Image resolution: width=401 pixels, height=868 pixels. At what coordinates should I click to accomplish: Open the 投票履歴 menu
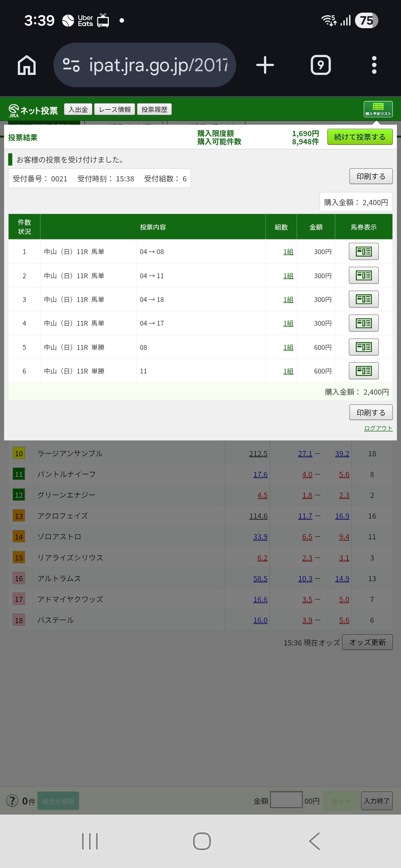tap(154, 109)
